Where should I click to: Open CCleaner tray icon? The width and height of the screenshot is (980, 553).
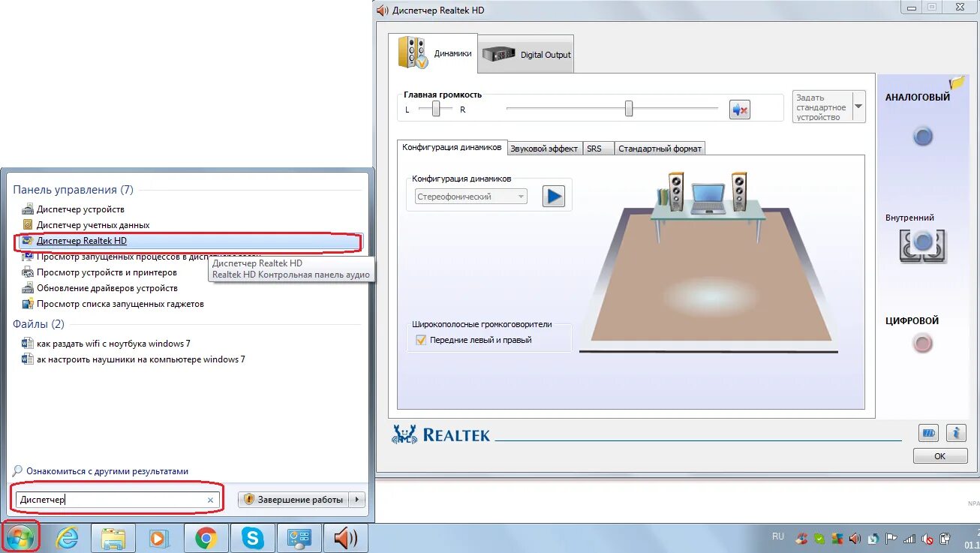click(x=802, y=539)
